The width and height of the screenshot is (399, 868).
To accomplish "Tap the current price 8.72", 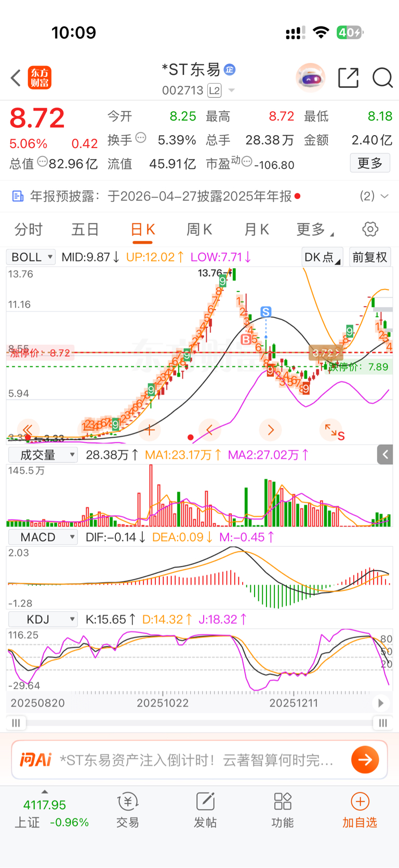I will [x=37, y=117].
